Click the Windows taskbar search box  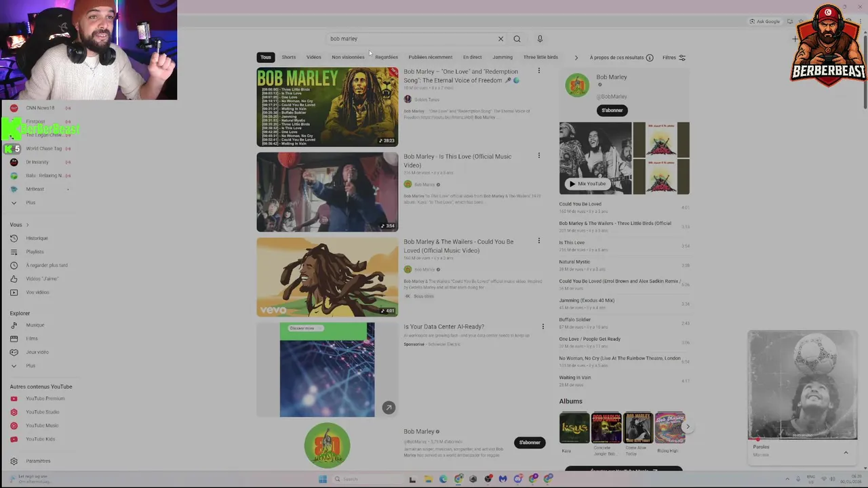click(x=358, y=479)
